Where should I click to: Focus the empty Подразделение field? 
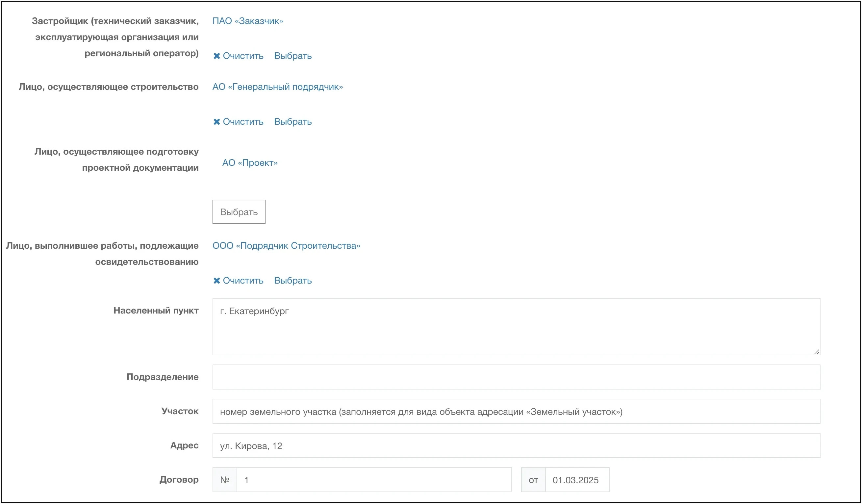pos(516,377)
